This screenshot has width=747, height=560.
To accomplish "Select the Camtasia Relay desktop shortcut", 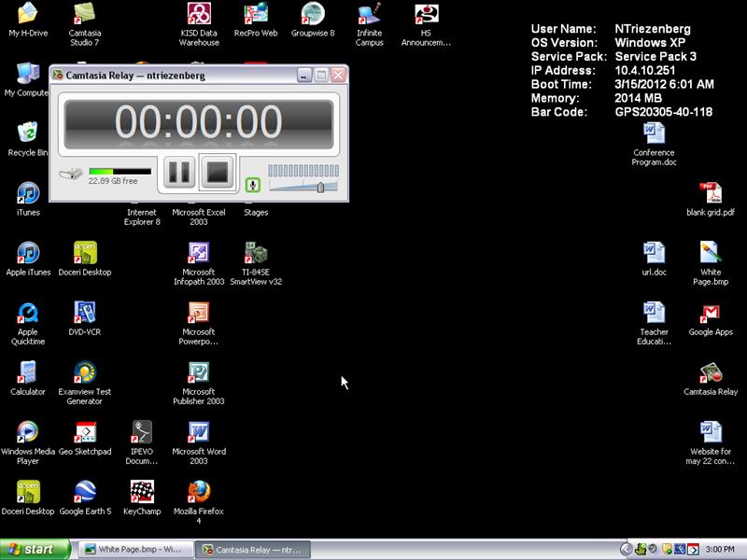I will point(711,378).
